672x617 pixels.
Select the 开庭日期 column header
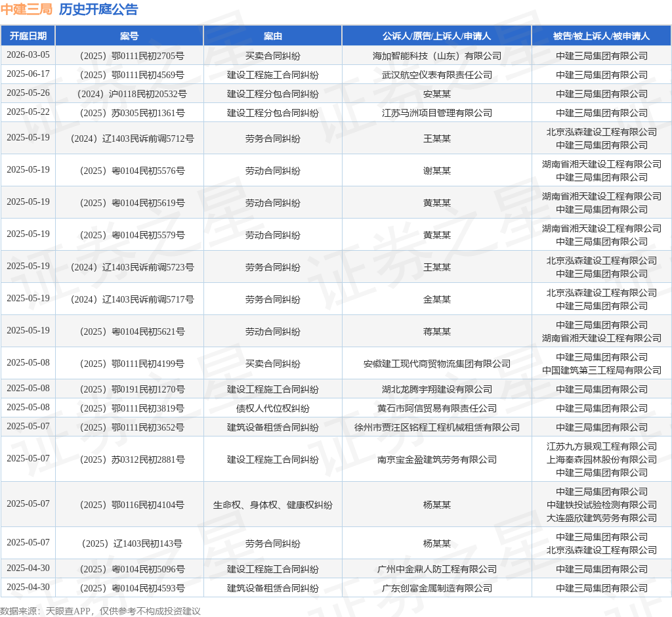pyautogui.click(x=28, y=36)
